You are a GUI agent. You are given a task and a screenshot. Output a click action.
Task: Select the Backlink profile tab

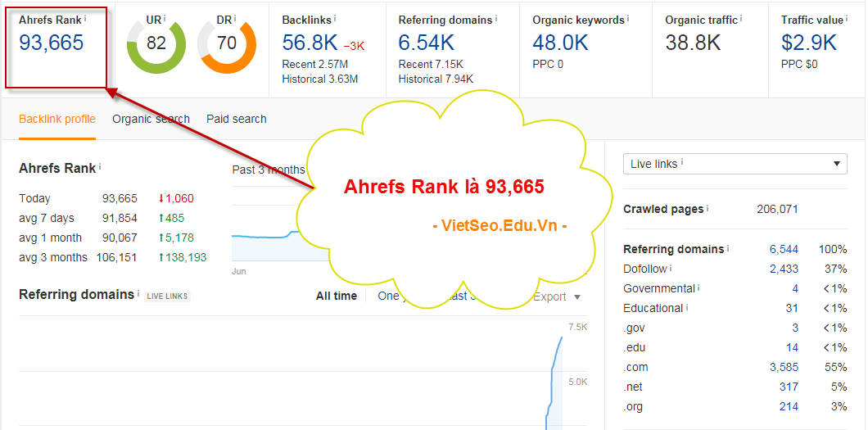57,119
